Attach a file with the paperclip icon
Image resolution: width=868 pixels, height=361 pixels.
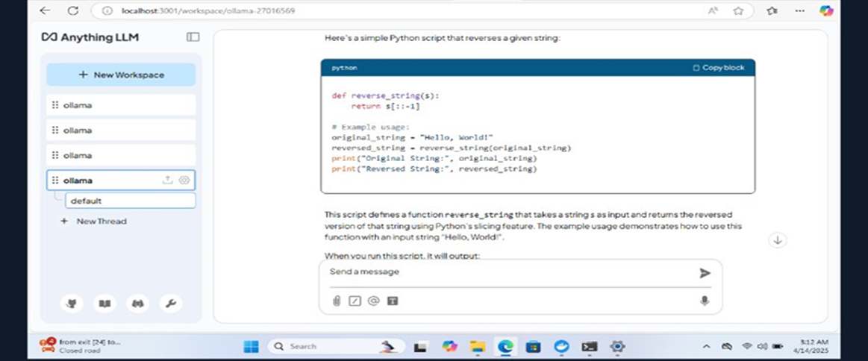click(336, 301)
